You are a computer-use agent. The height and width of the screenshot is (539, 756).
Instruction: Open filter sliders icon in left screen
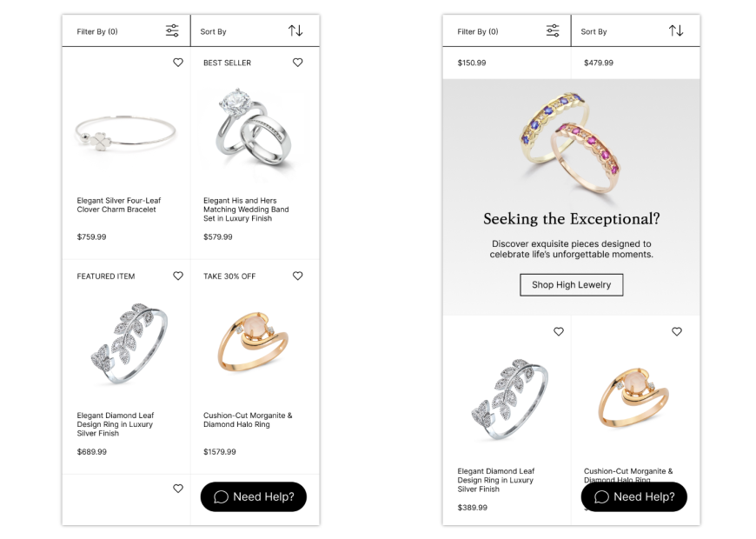click(x=172, y=31)
